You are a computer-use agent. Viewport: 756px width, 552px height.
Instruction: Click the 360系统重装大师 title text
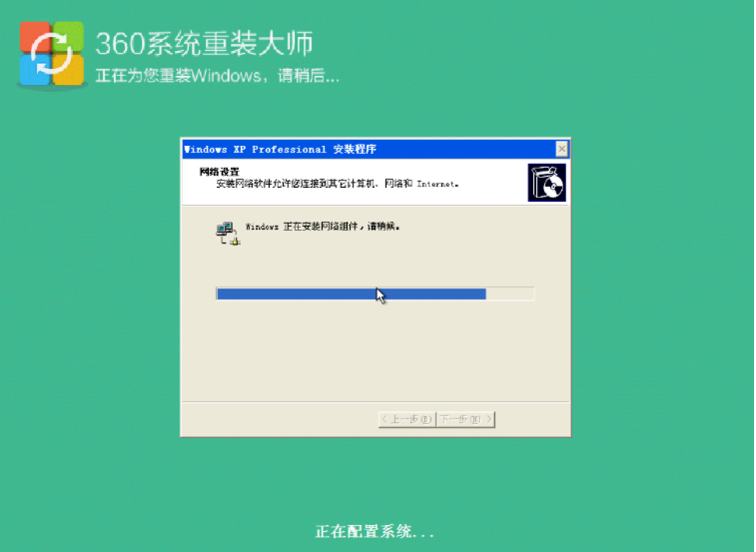(205, 43)
